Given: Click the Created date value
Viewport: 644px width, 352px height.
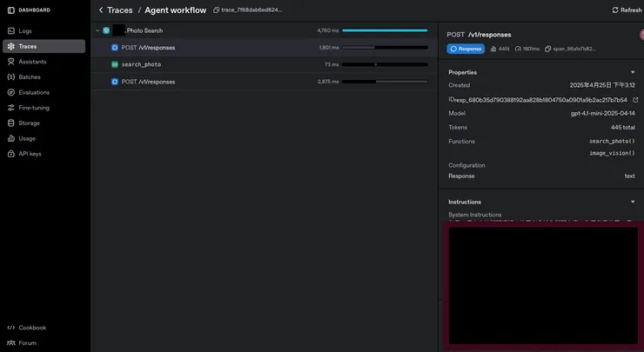Looking at the screenshot, I should click(x=602, y=85).
